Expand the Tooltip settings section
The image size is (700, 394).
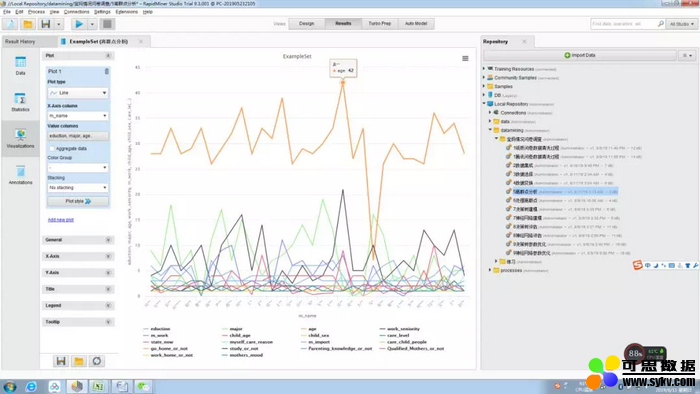coord(78,322)
